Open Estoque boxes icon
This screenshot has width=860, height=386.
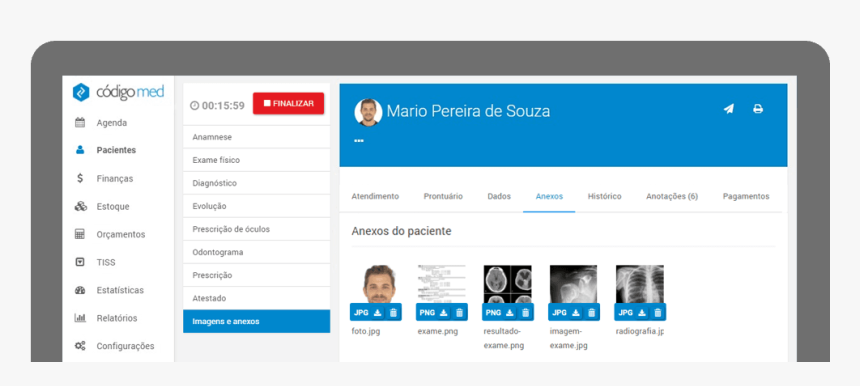[80, 207]
